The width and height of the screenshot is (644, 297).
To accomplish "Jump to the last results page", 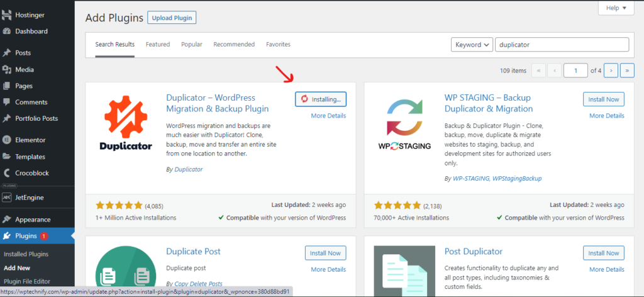I will (627, 70).
